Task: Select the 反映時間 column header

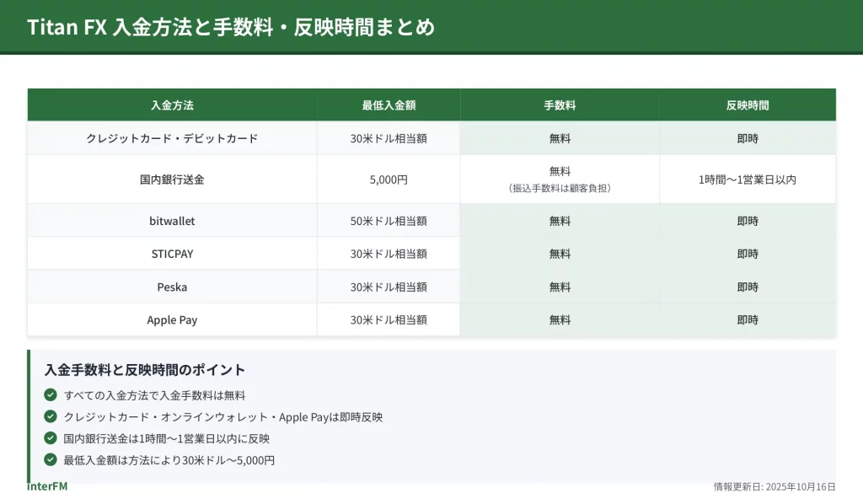Action: [x=748, y=105]
